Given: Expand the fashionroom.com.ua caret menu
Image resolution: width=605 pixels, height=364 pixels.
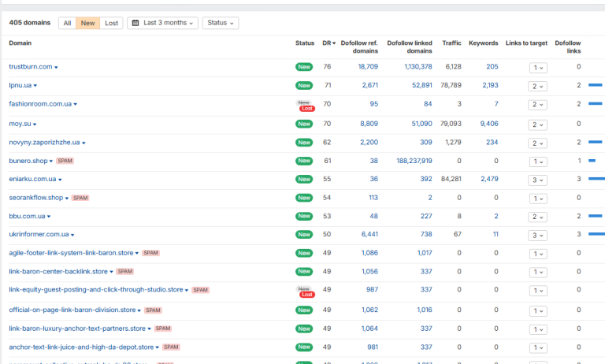Looking at the screenshot, I should tap(76, 104).
